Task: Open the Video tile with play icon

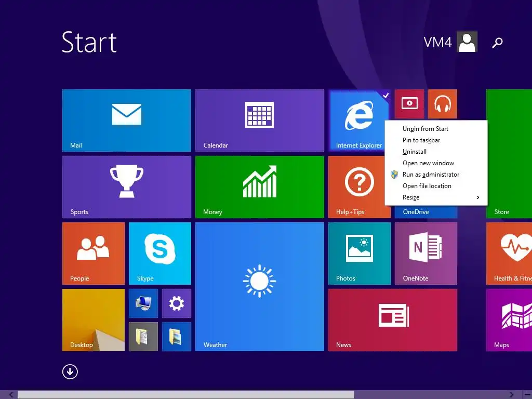Action: pyautogui.click(x=409, y=104)
